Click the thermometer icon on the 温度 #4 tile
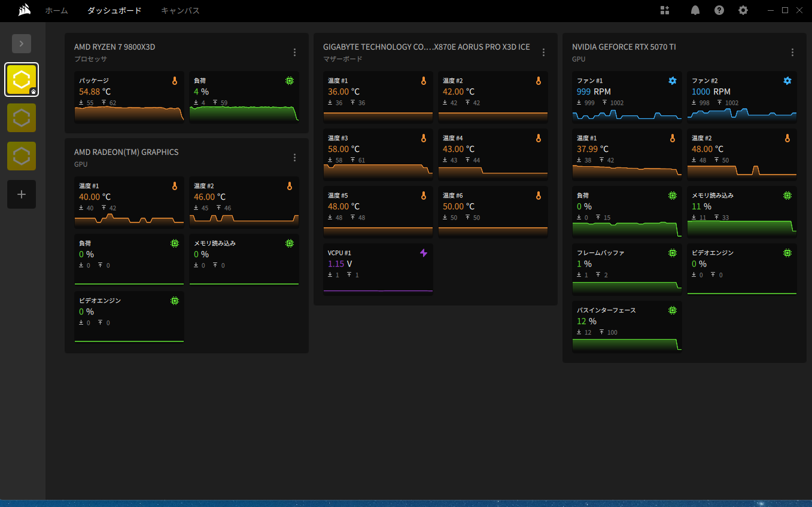 [x=539, y=138]
